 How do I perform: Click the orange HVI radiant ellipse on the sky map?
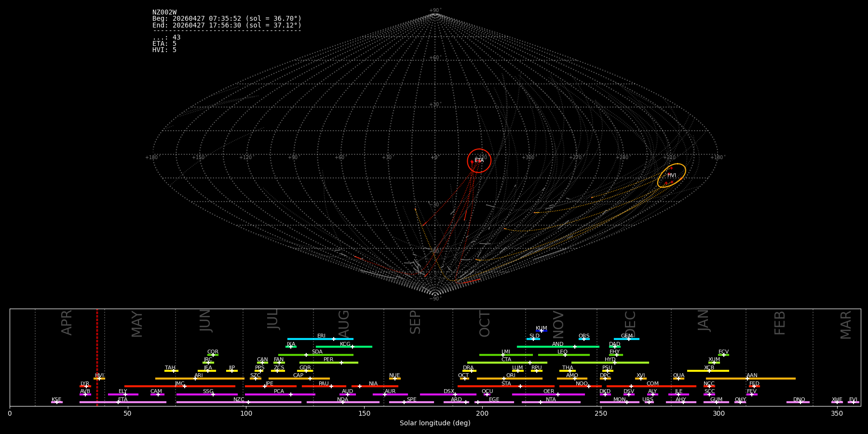click(671, 176)
